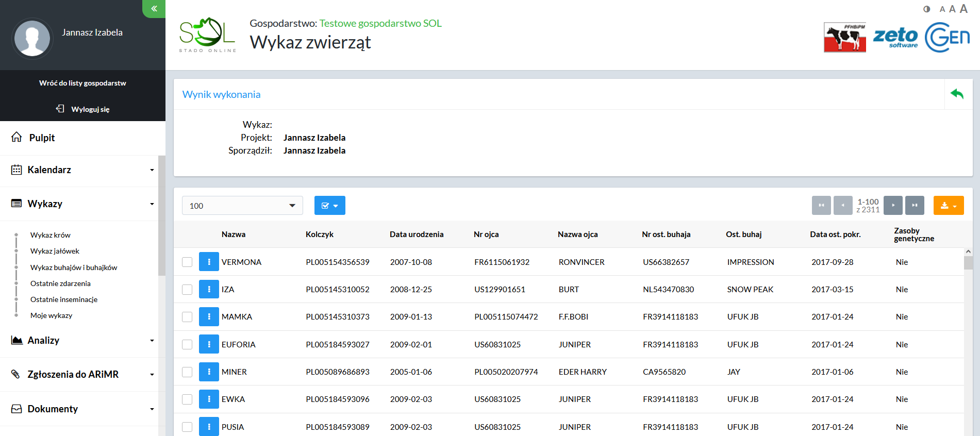Select checkbox for MINER row

click(x=187, y=372)
